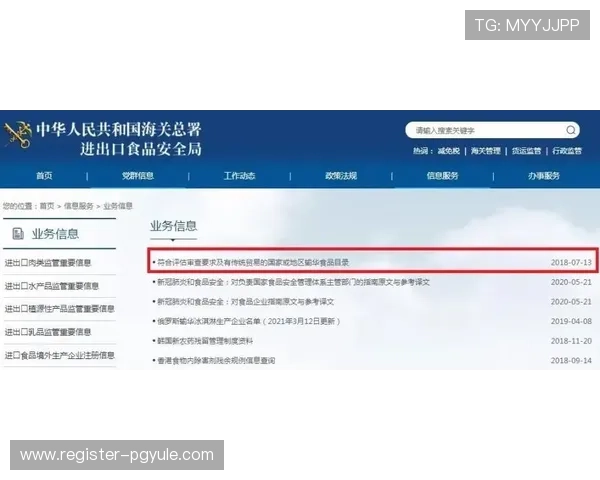Click the 业务信息 sidebar document icon

[x=18, y=233]
